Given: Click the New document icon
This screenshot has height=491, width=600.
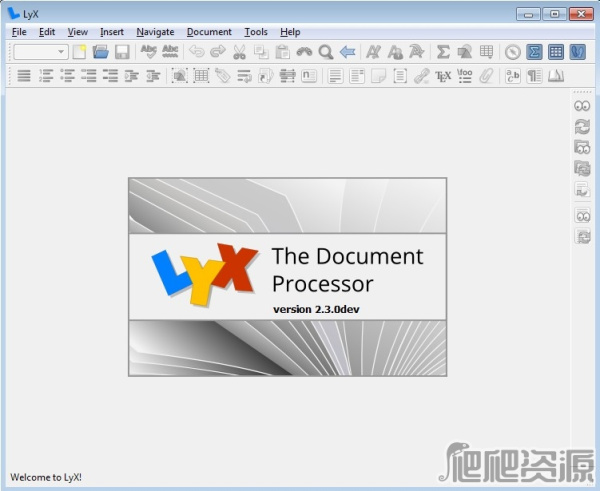Looking at the screenshot, I should point(79,52).
